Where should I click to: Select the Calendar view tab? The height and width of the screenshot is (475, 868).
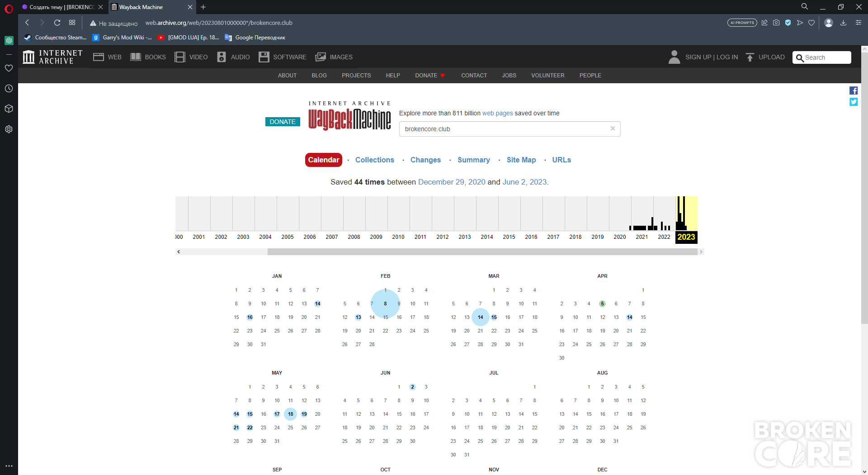(x=324, y=160)
